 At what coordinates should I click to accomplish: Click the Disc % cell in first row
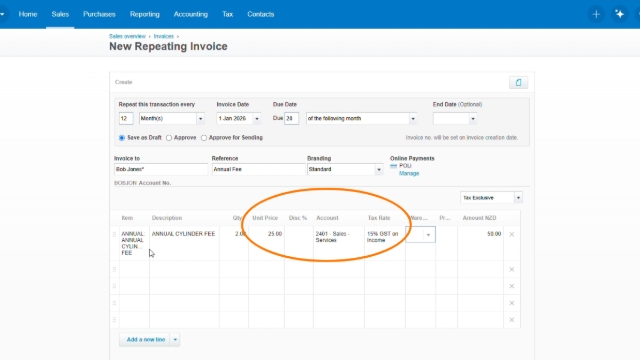click(299, 243)
